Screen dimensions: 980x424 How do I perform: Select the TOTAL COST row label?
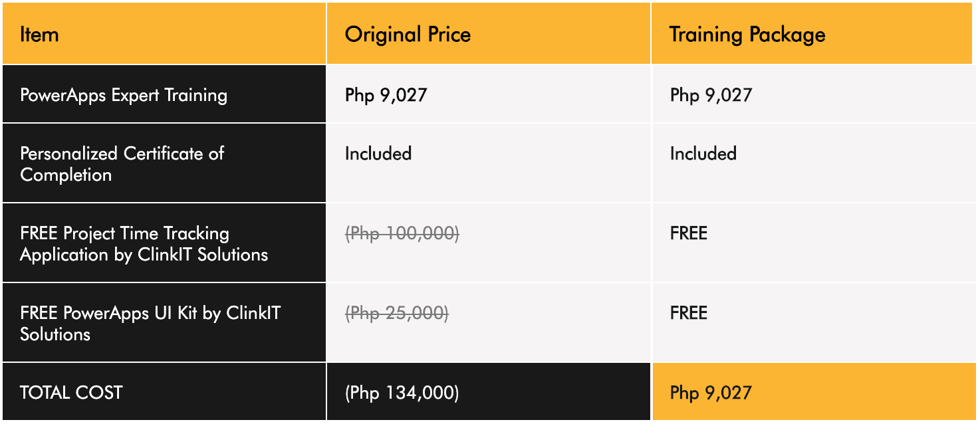click(164, 391)
